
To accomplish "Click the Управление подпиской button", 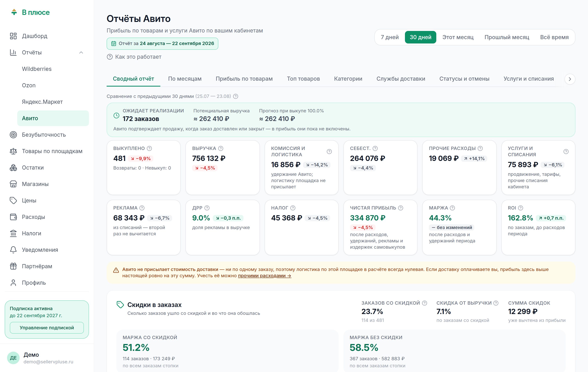I will pyautogui.click(x=47, y=328).
